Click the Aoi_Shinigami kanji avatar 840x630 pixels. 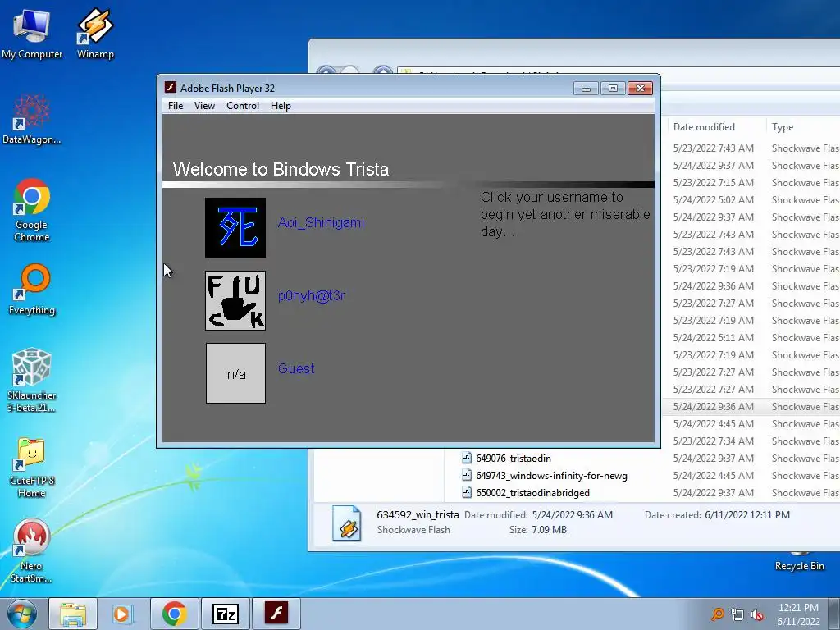235,228
